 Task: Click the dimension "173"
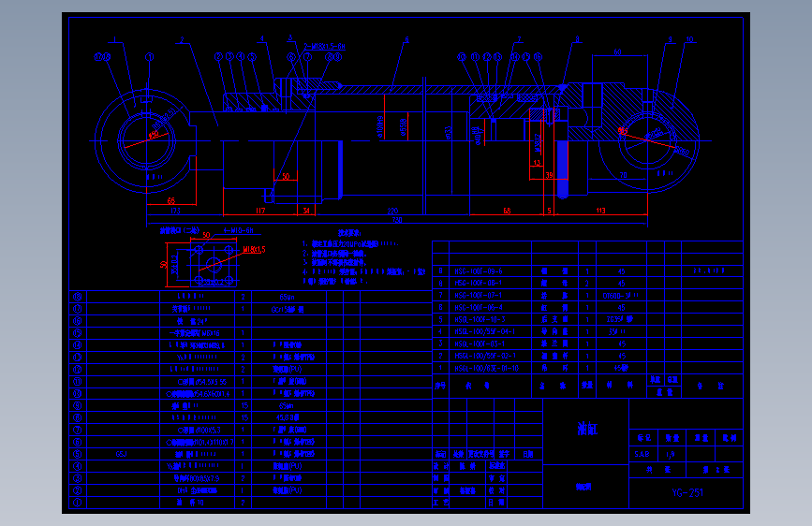pos(175,211)
